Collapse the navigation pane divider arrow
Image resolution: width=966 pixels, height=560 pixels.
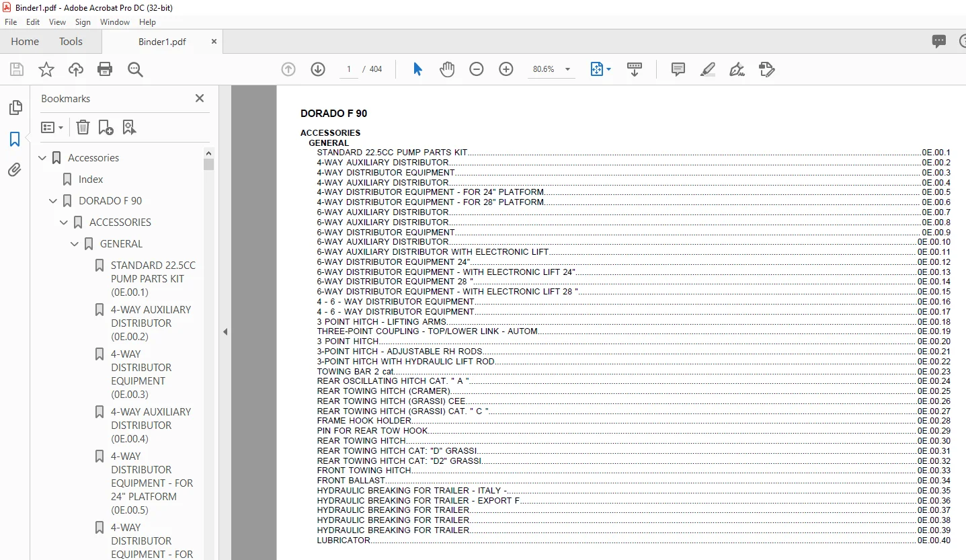click(x=225, y=331)
